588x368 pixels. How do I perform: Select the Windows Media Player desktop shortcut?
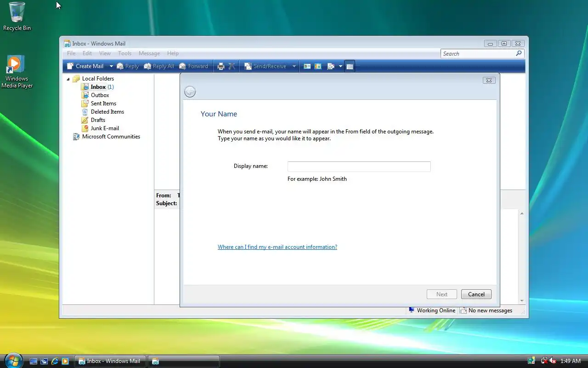pyautogui.click(x=17, y=72)
